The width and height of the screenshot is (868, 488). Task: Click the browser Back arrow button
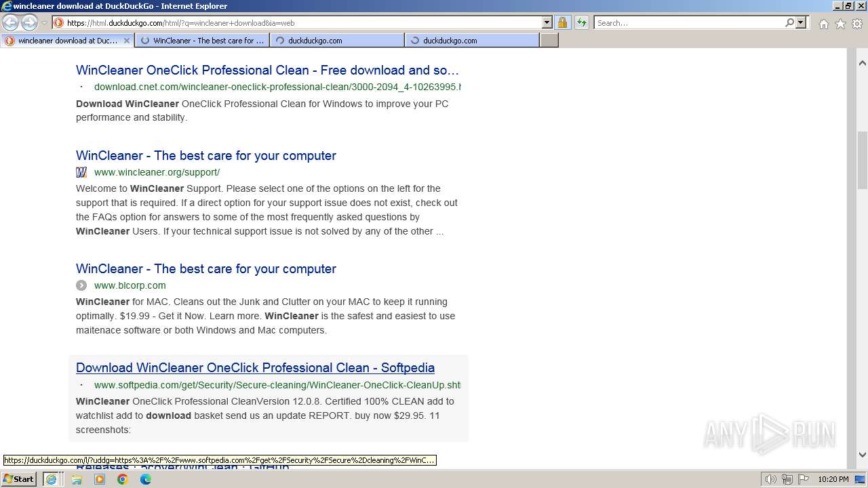click(10, 23)
